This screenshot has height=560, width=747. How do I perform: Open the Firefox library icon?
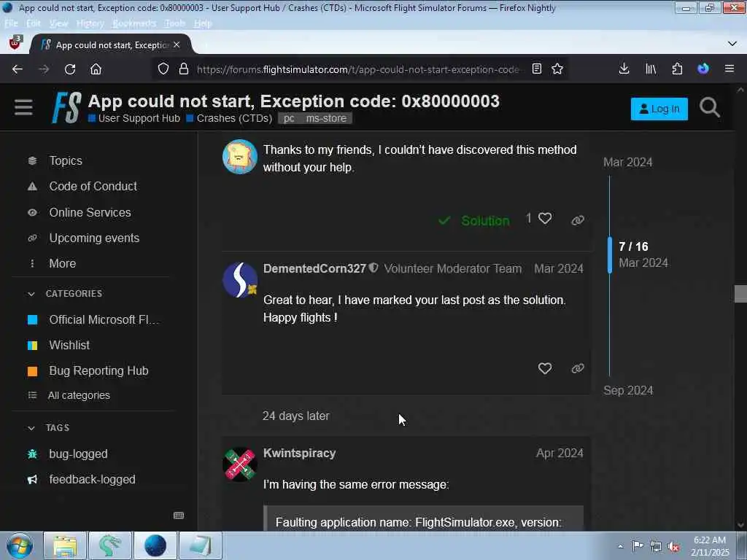pyautogui.click(x=650, y=69)
